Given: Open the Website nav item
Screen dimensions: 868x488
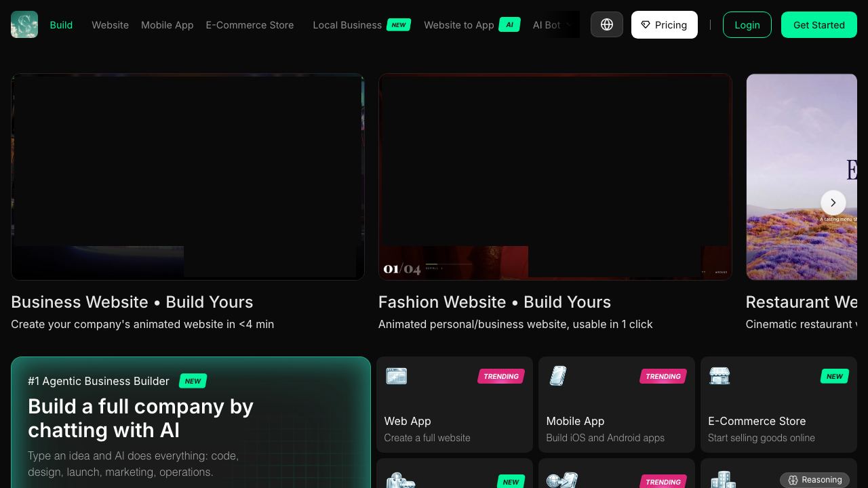Looking at the screenshot, I should [x=110, y=25].
